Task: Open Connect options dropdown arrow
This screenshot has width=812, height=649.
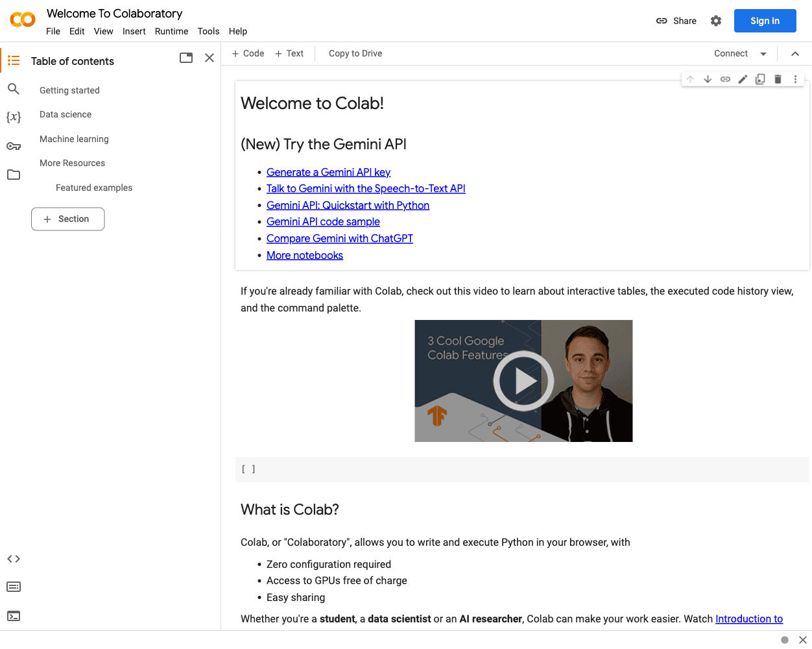Action: [x=763, y=54]
